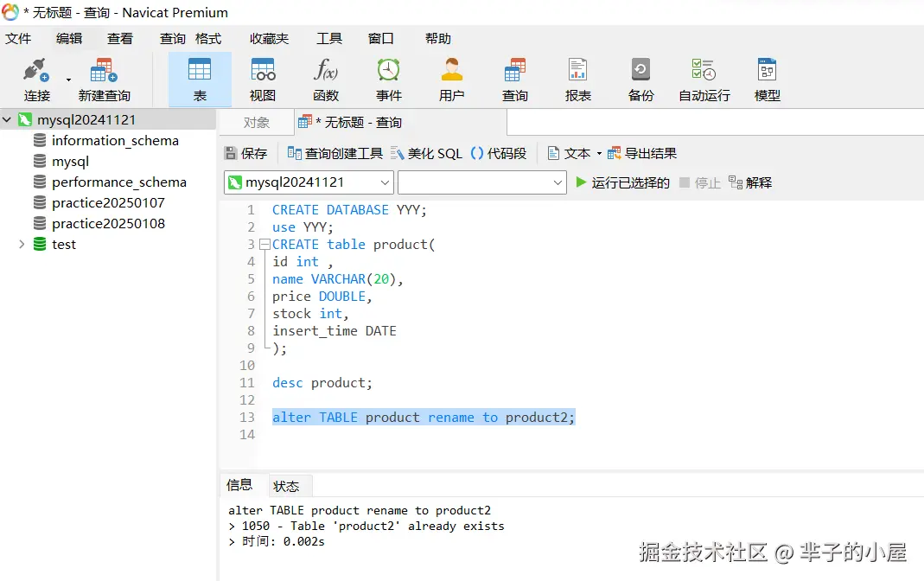This screenshot has height=581, width=924.
Task: Open the 视图 views toolbar icon
Action: pos(263,80)
